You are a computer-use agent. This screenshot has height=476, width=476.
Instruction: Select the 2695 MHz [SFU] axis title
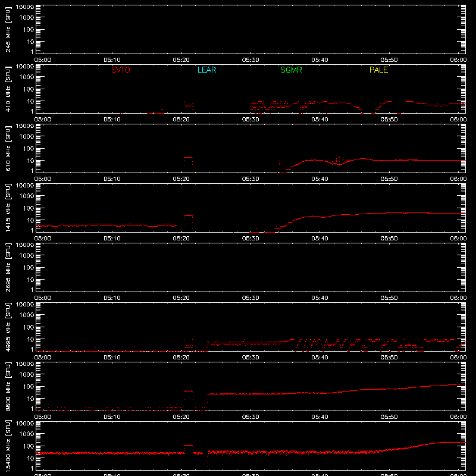click(x=8, y=268)
